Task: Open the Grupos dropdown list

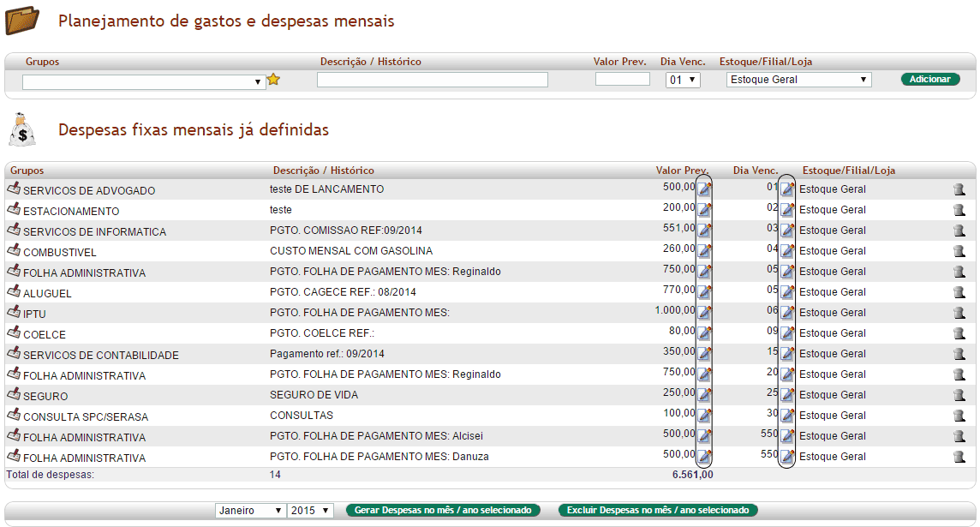Action: pyautogui.click(x=144, y=81)
